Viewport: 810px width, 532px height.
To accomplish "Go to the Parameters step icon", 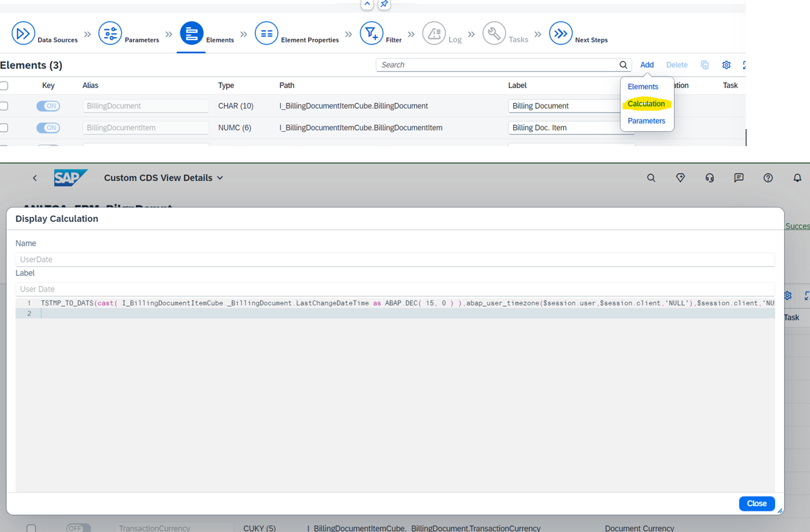I will (110, 33).
